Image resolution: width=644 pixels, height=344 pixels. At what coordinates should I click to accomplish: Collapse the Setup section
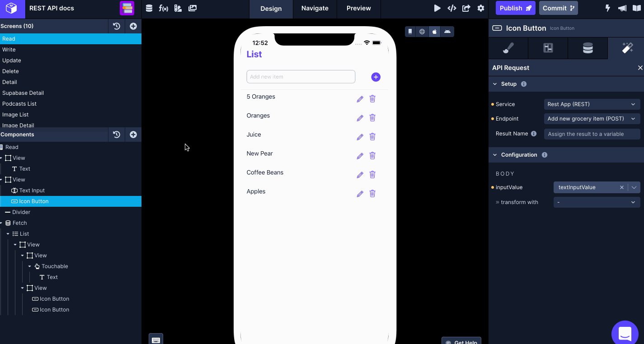point(495,84)
